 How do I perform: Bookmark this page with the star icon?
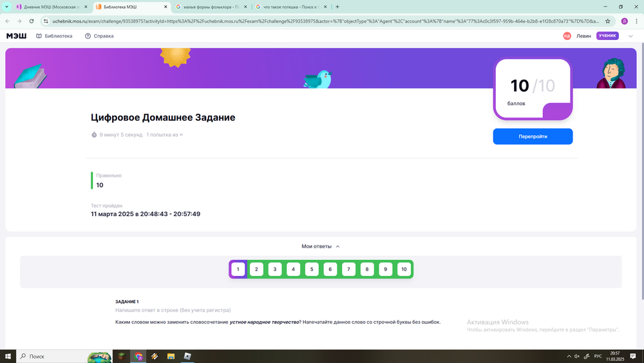[x=607, y=21]
